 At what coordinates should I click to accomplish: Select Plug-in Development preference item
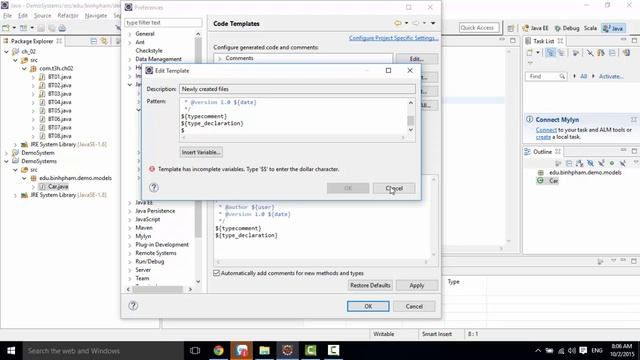[162, 244]
